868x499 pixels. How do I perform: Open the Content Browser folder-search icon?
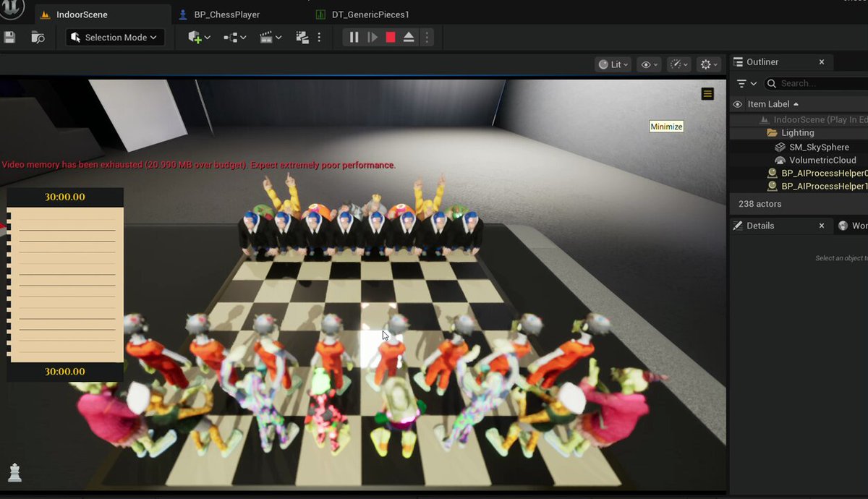pyautogui.click(x=38, y=37)
